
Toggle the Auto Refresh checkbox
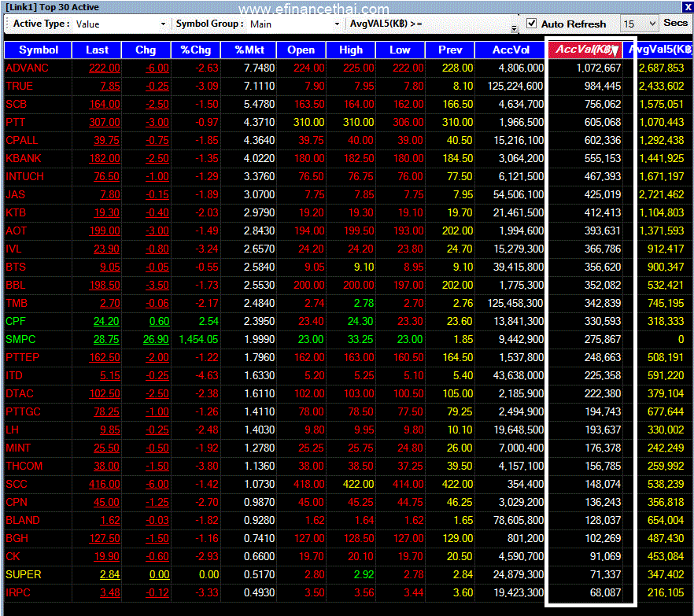pos(532,24)
